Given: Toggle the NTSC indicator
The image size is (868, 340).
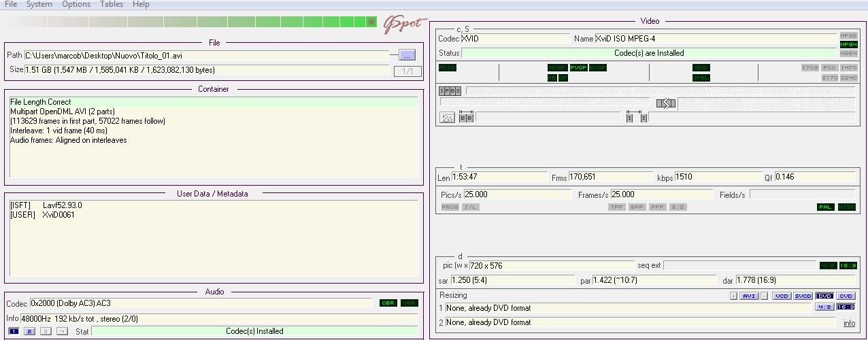Looking at the screenshot, I should [x=846, y=207].
